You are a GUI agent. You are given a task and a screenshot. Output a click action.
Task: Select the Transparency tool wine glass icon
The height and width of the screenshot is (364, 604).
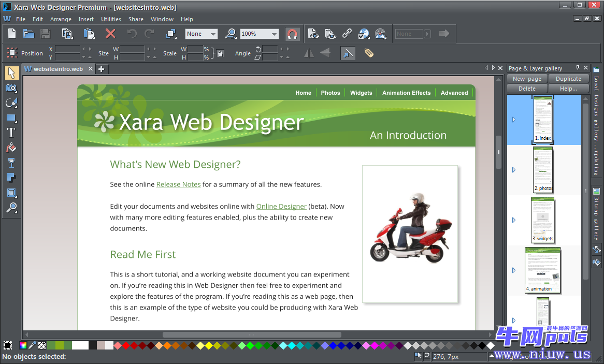[11, 163]
